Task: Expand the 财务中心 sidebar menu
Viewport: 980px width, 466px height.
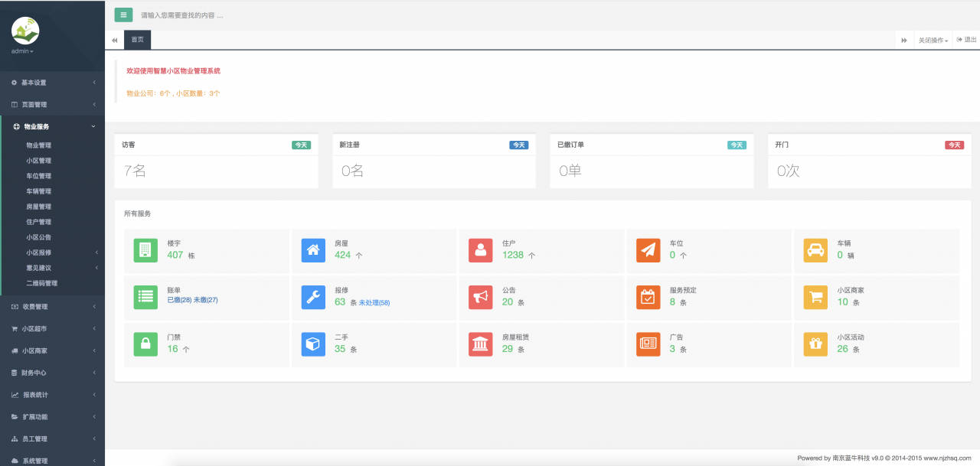Action: [x=52, y=373]
